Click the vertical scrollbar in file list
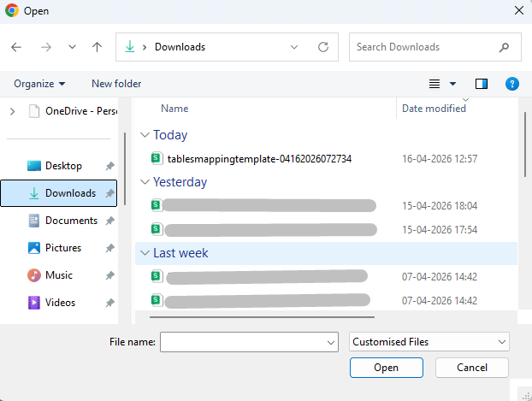The image size is (532, 401). click(525, 144)
